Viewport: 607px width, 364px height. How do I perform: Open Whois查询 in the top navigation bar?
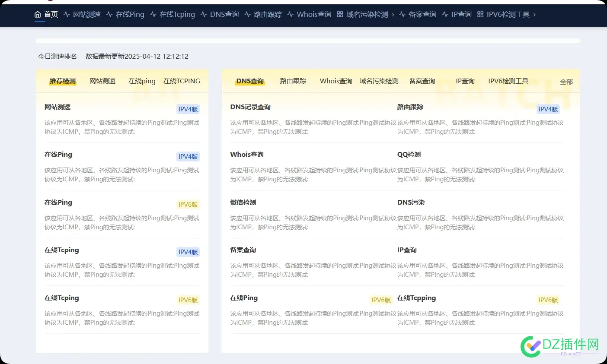[314, 14]
